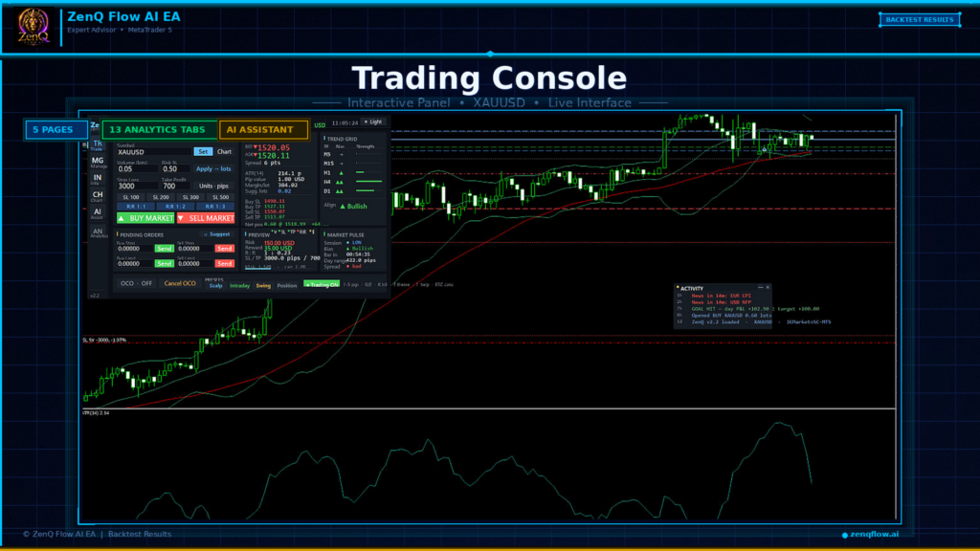Open the TR Trade page in sidebar
This screenshot has height=551, width=980.
click(97, 145)
